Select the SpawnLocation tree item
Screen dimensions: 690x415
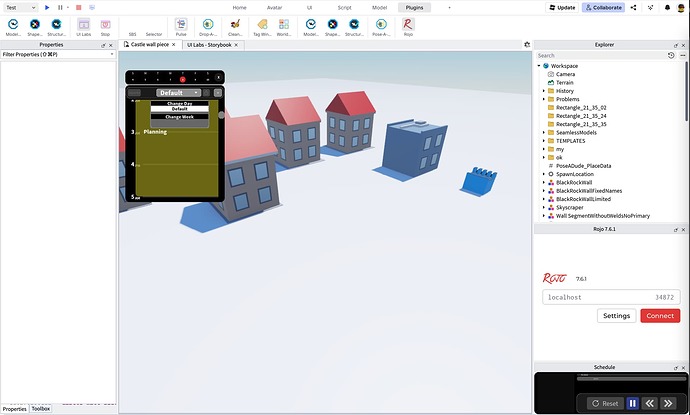point(574,174)
